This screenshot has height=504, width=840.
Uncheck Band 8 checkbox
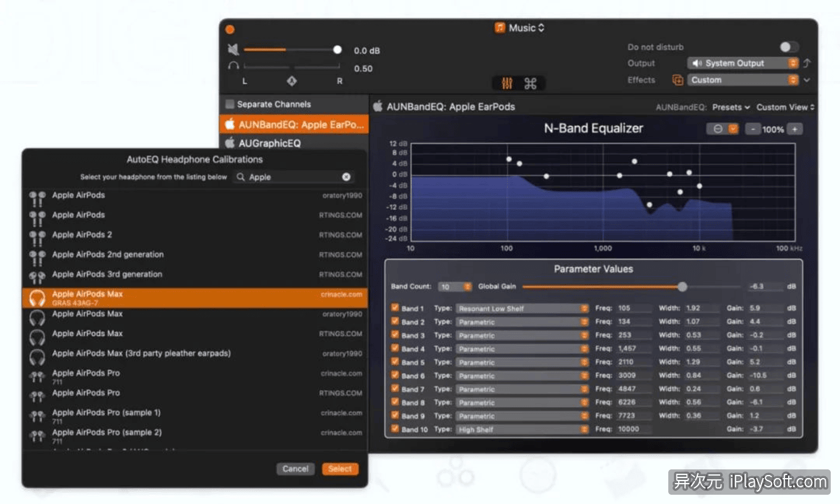coord(395,402)
